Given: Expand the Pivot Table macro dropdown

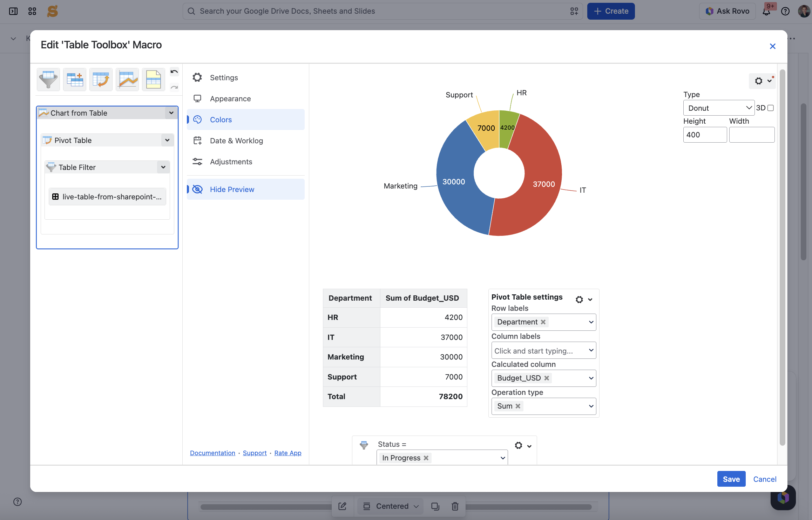Looking at the screenshot, I should coord(167,140).
